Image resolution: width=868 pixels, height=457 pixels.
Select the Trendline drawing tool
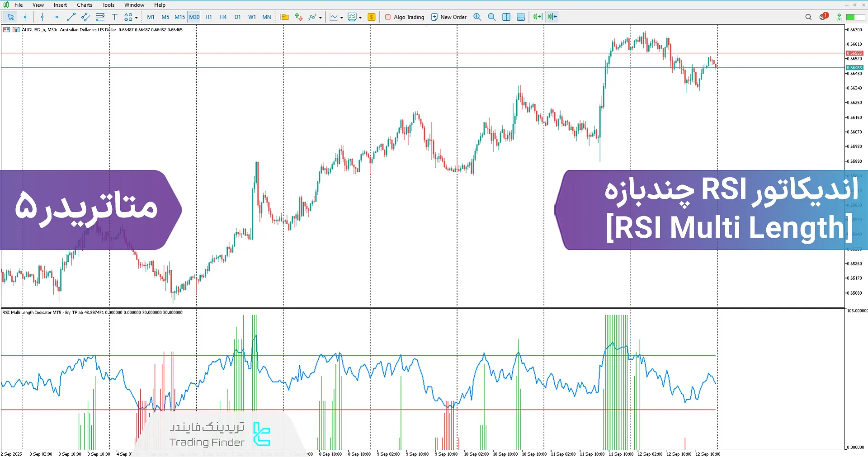(71, 17)
